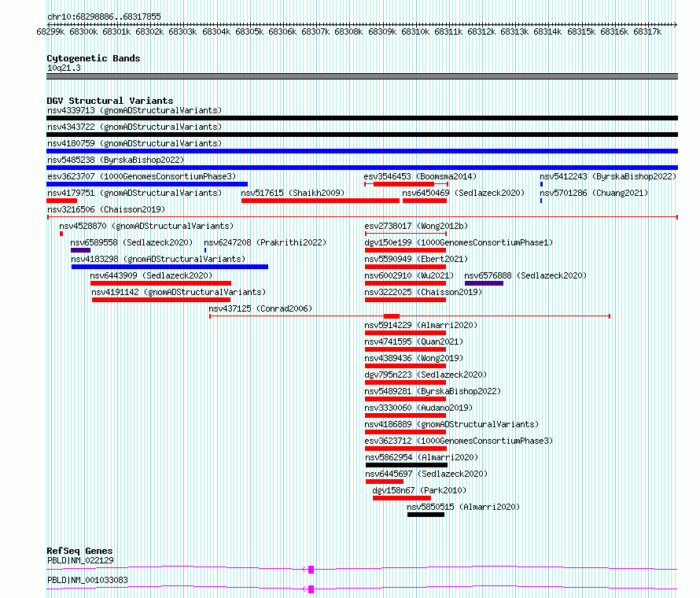The height and width of the screenshot is (598, 700).
Task: Open dgv795n223 Sedlazeck2020 label
Action: point(426,375)
